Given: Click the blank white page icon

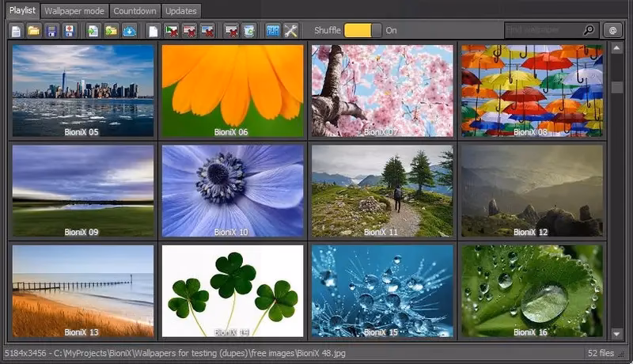Looking at the screenshot, I should point(153,31).
